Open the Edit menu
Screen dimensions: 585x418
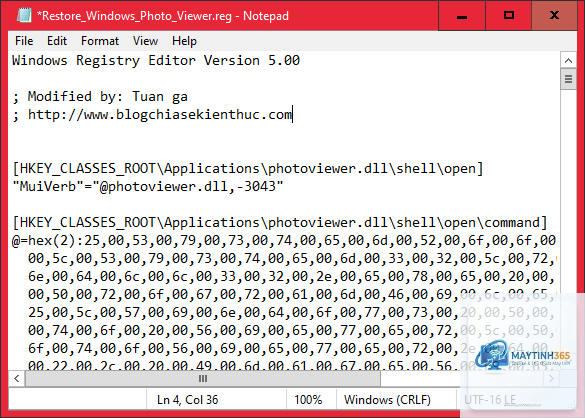57,41
